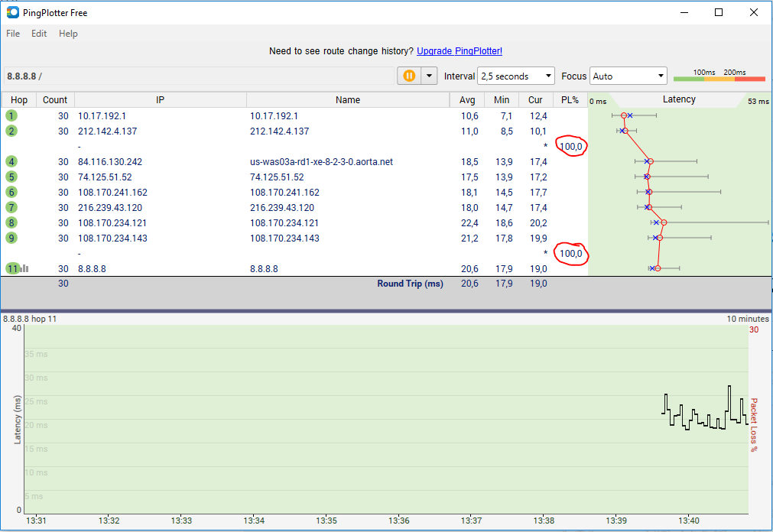Screen dimensions: 773x532
Task: Click the 13:39 time marker on timeline axis
Action: pyautogui.click(x=616, y=521)
